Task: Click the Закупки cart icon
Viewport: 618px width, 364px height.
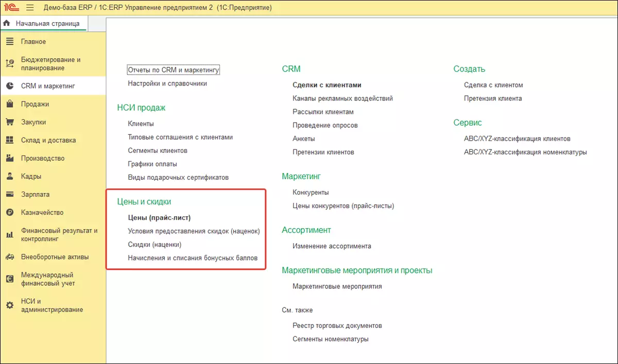Action: click(10, 122)
